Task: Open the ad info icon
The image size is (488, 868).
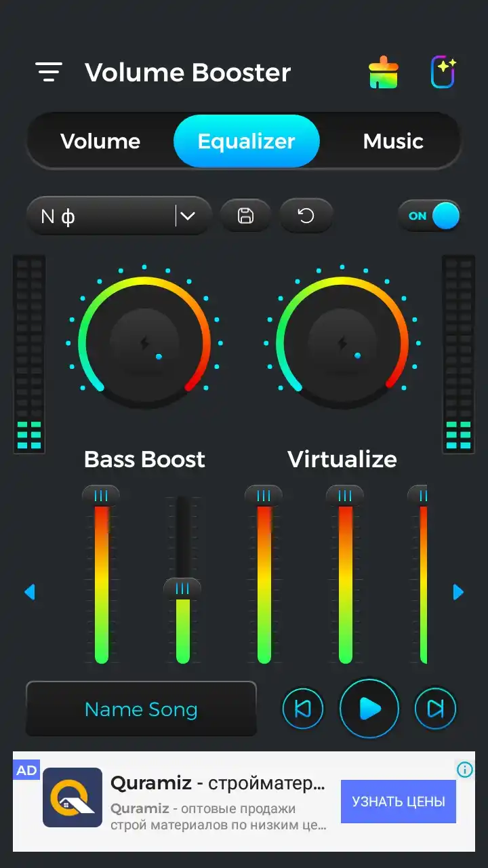Action: click(465, 770)
